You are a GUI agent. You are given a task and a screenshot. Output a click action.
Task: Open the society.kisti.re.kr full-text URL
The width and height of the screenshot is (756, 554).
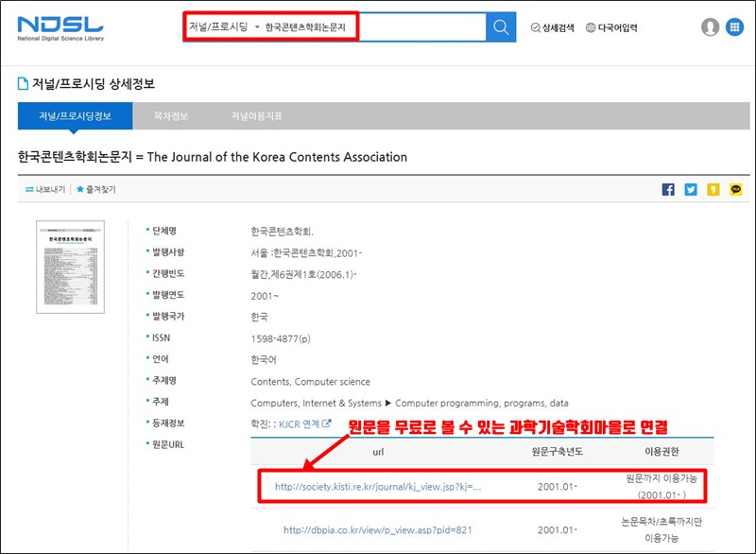[x=378, y=487]
